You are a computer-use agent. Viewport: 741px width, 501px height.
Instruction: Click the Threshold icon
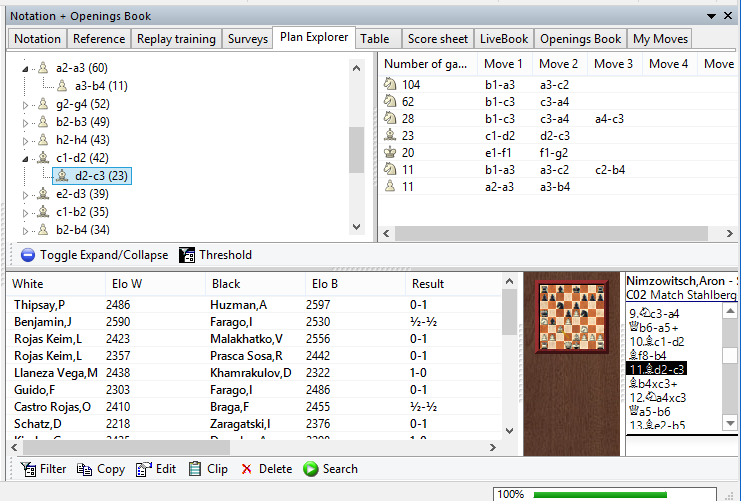(x=187, y=255)
